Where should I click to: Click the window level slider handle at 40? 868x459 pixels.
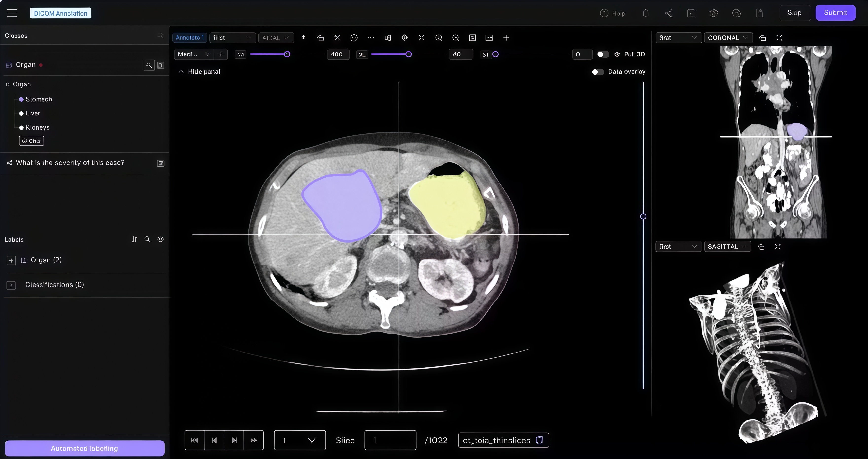tap(408, 54)
